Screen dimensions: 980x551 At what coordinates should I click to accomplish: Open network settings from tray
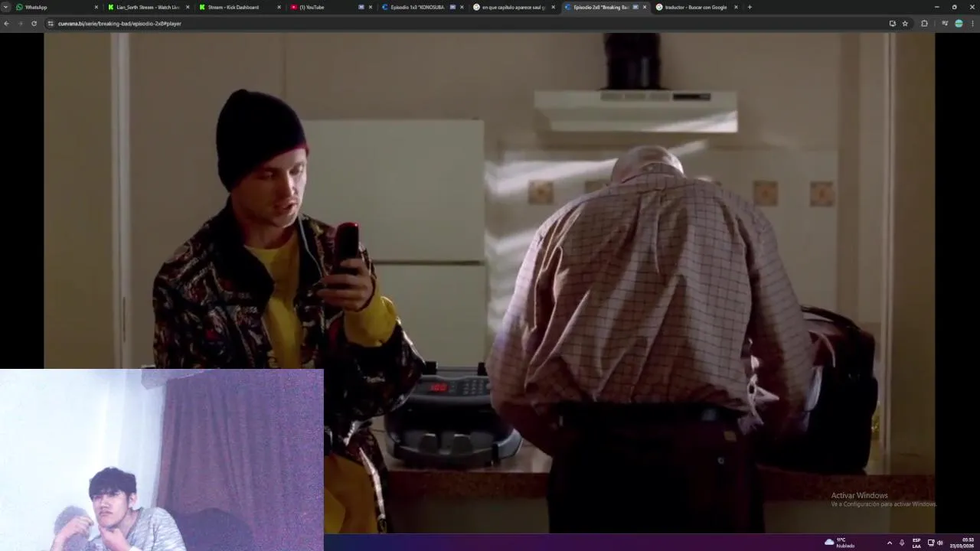click(931, 543)
